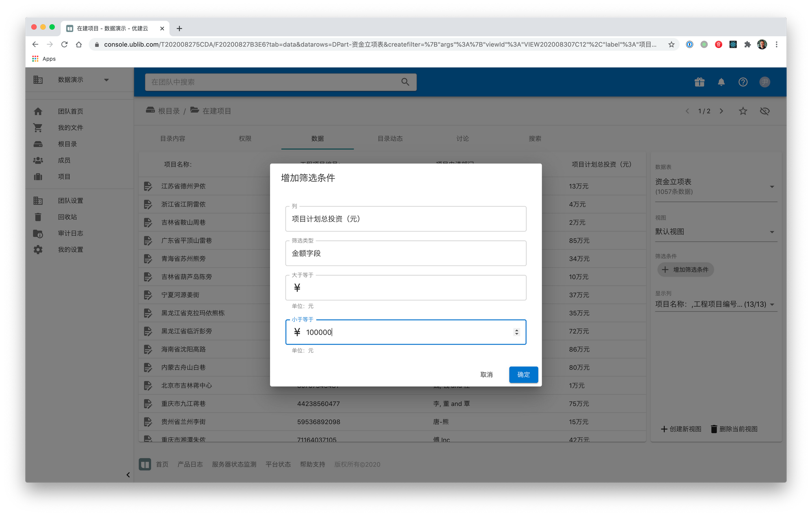
Task: Open 回收站 trash in sidebar
Action: coord(67,217)
